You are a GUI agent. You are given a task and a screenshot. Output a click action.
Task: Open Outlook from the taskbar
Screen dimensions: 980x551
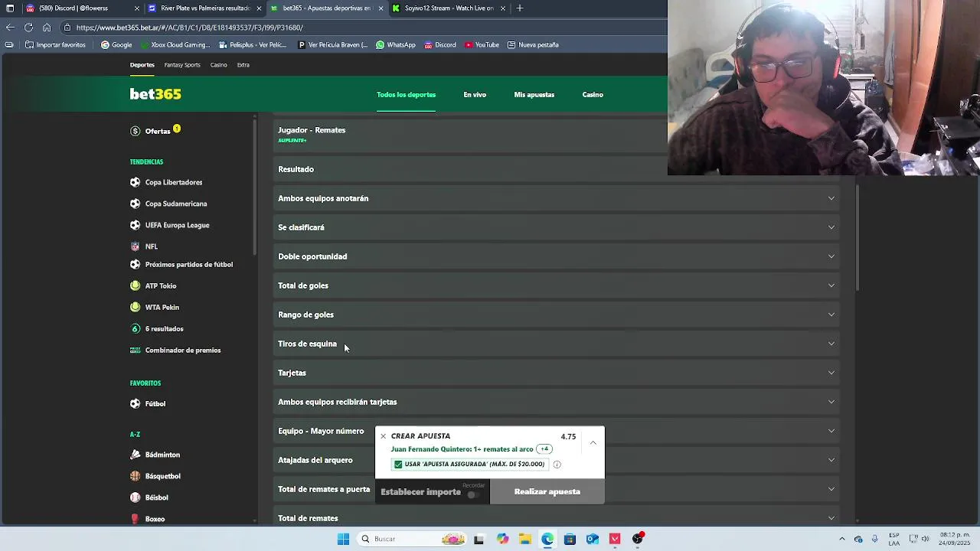[592, 539]
